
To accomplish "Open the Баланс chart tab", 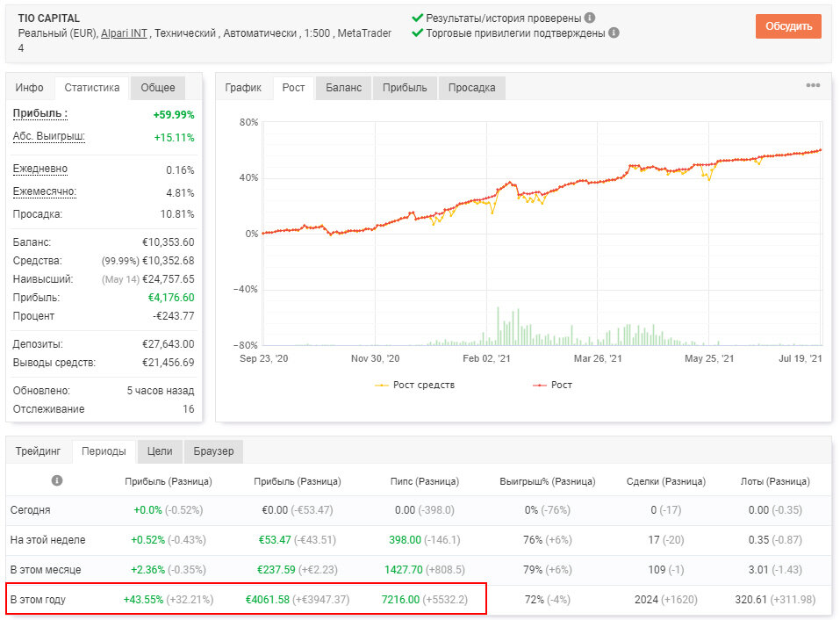I will (343, 87).
